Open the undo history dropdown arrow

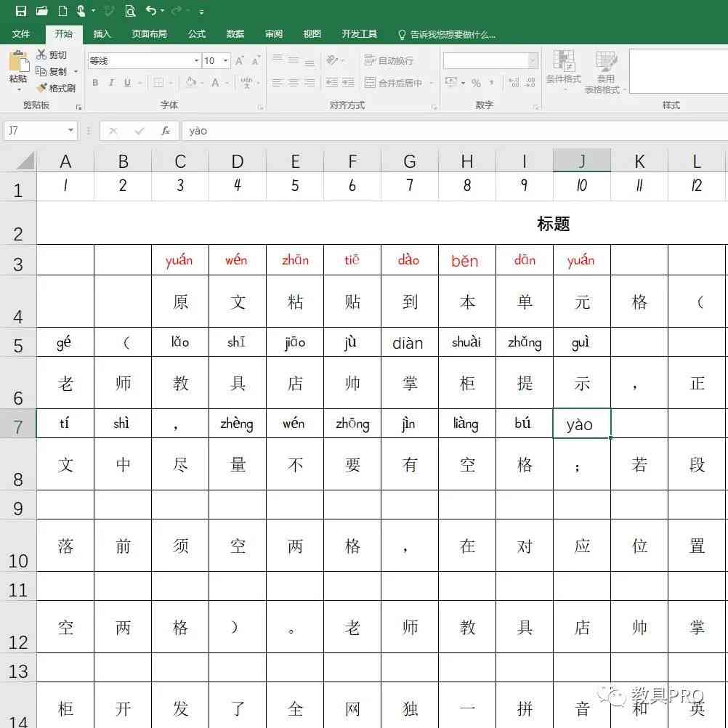pos(162,11)
